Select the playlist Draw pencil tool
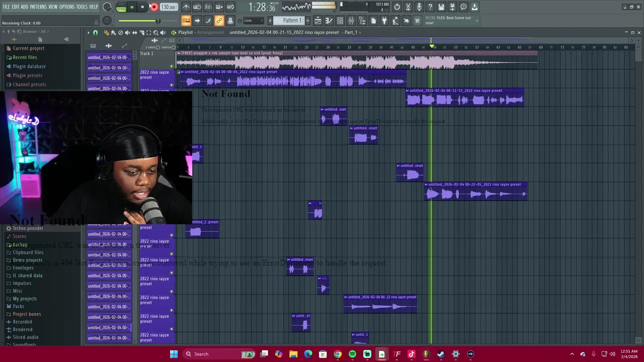 (x=106, y=33)
